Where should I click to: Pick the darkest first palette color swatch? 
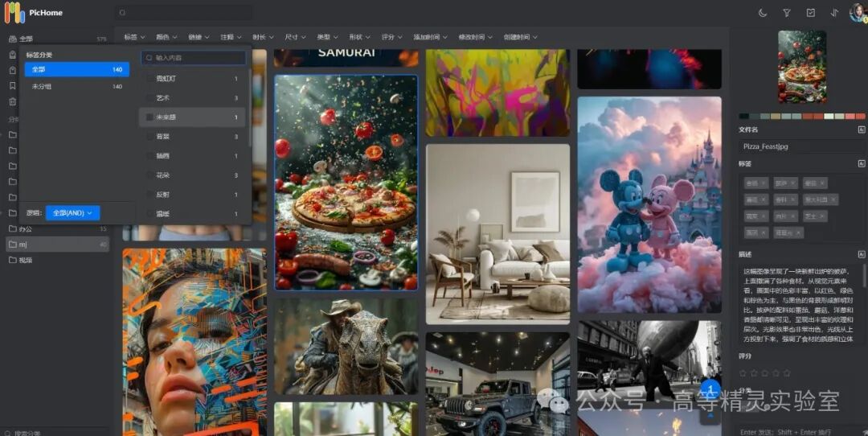coord(744,117)
